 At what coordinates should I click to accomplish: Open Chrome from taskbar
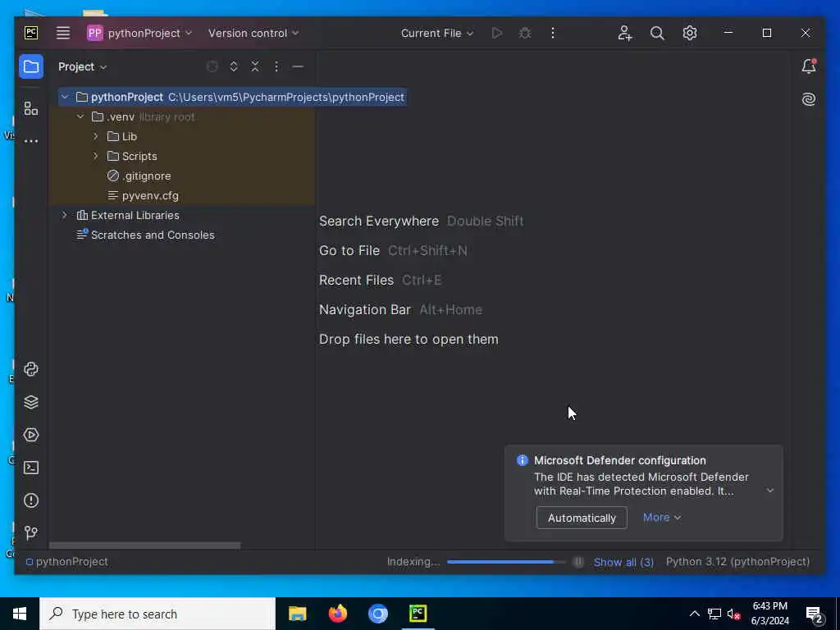(x=377, y=614)
